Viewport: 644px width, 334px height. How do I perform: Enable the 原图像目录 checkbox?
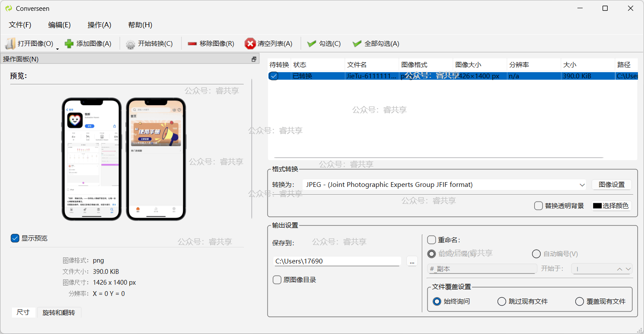coord(277,280)
